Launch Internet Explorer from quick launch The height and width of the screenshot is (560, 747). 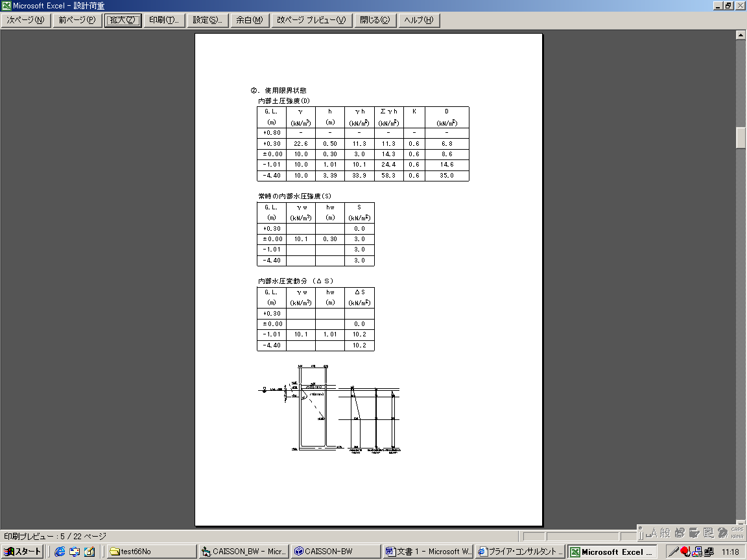[x=60, y=552]
